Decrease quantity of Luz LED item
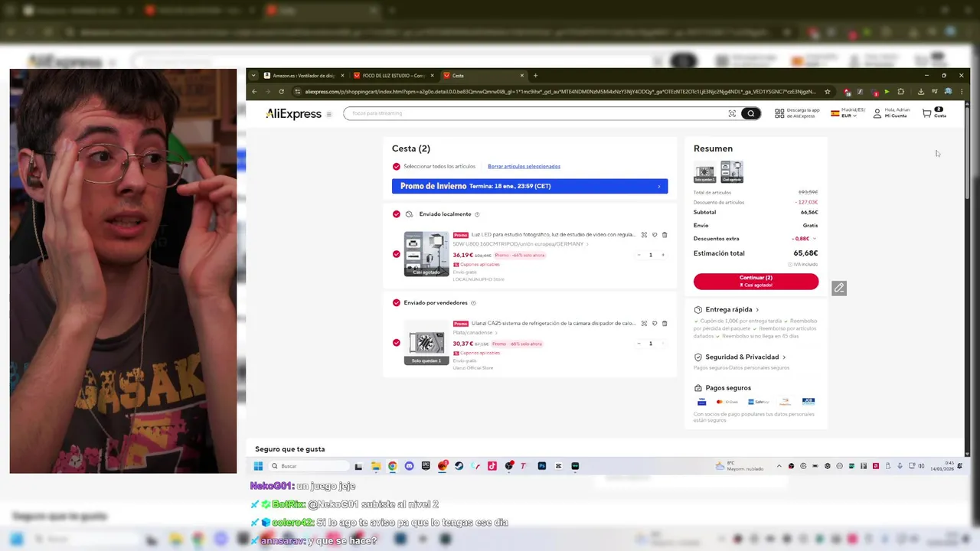This screenshot has width=980, height=551. (x=639, y=255)
